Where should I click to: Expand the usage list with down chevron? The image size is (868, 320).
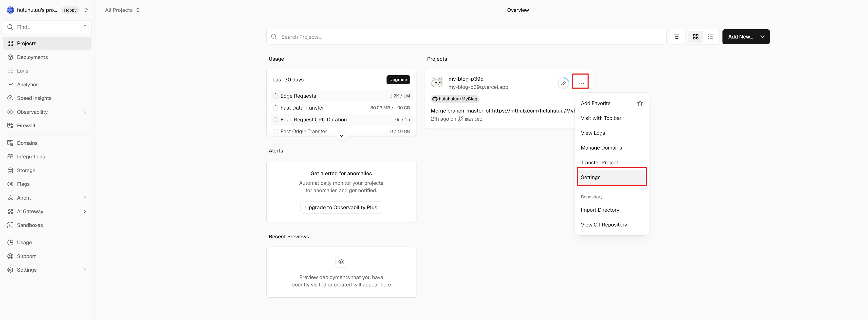click(x=341, y=136)
